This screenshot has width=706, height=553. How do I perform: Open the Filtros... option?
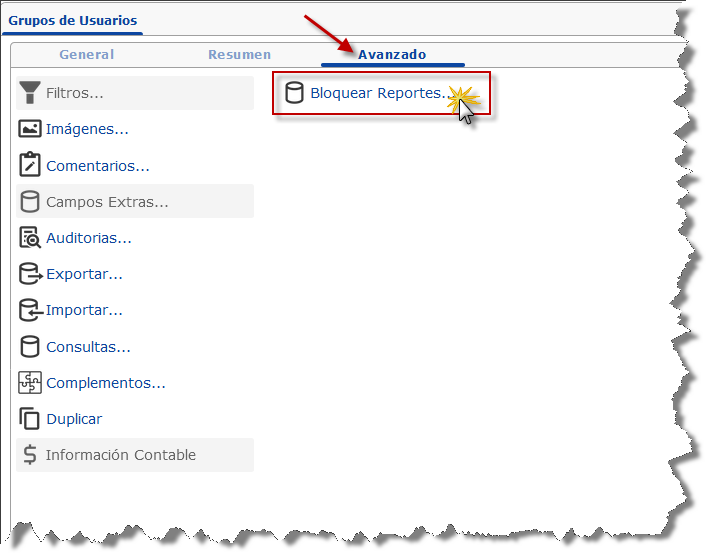coord(75,93)
